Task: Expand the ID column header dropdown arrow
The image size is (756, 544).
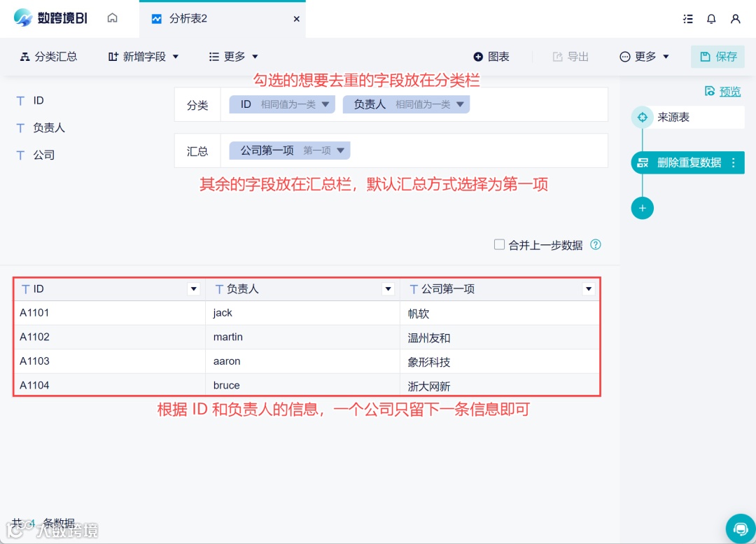Action: click(194, 288)
